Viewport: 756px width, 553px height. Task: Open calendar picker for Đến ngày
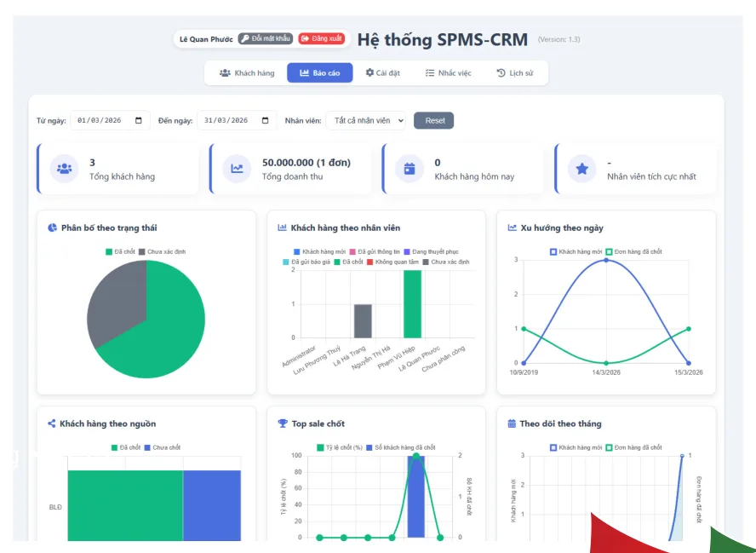click(265, 121)
